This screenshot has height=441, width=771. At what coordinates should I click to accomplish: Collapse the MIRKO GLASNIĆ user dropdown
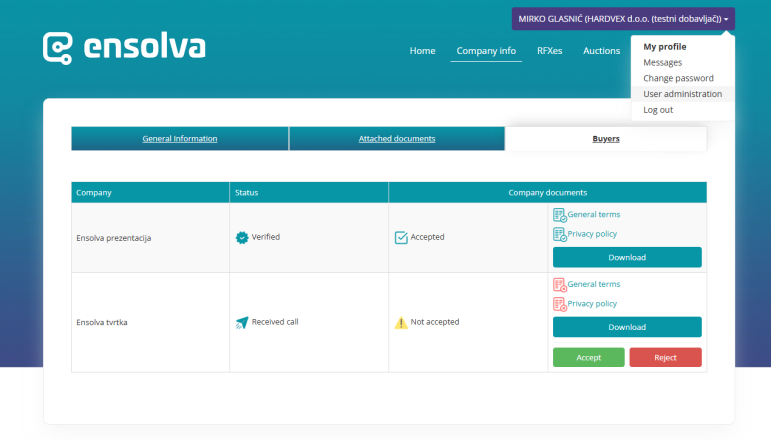(623, 19)
